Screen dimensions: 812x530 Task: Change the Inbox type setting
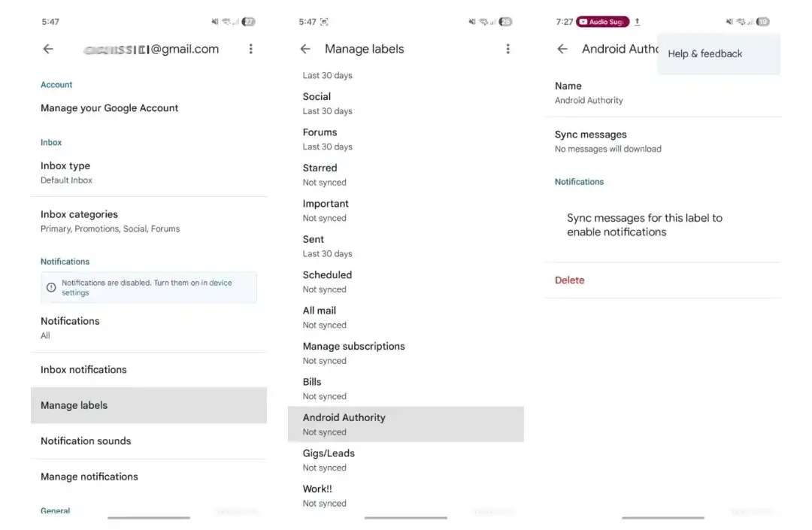pos(149,172)
